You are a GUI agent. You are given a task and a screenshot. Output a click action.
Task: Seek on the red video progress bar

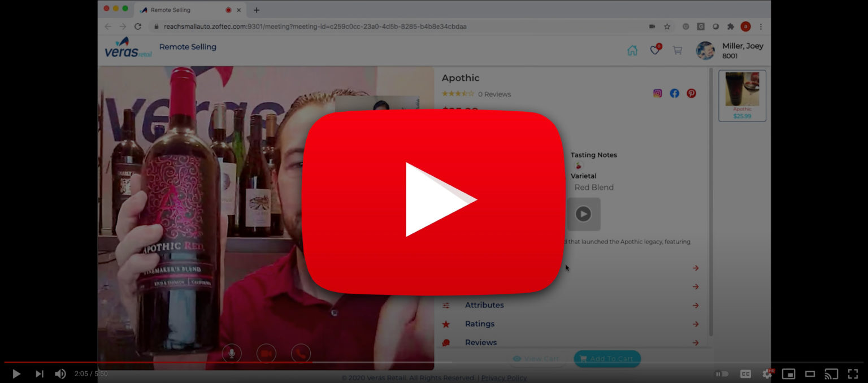pos(434,362)
